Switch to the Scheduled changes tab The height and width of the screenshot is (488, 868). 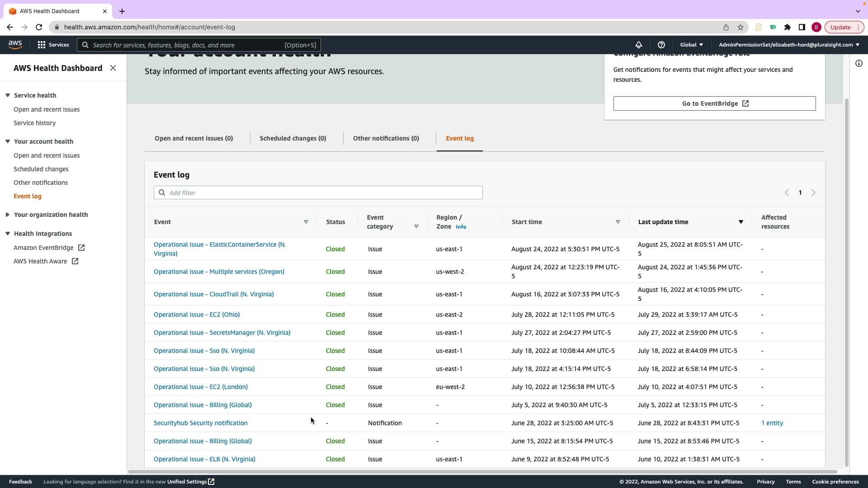(292, 138)
